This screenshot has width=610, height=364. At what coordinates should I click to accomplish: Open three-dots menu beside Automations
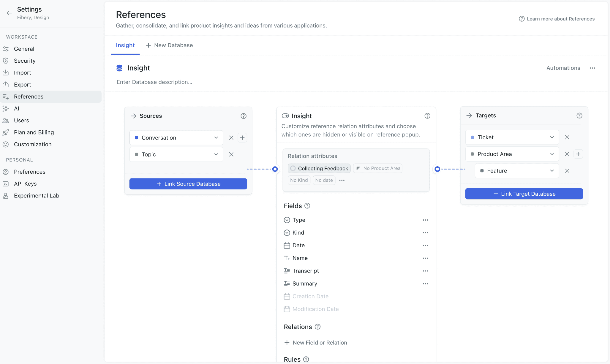592,68
